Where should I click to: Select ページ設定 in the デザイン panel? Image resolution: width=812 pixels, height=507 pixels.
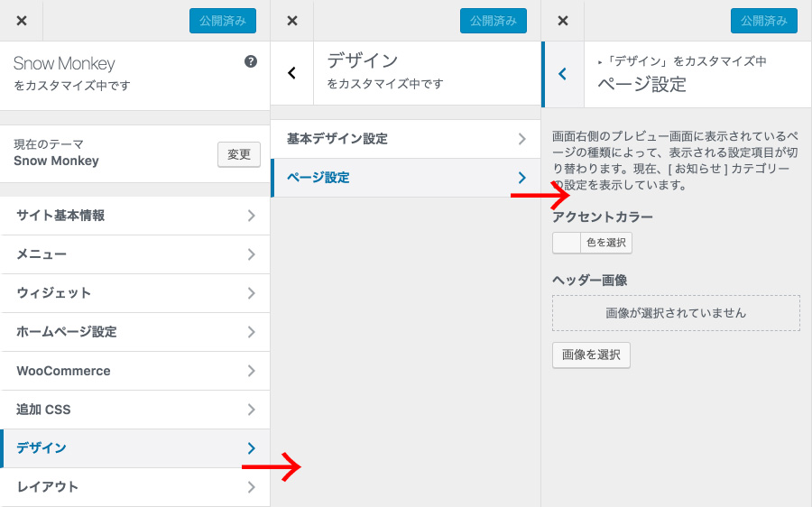pos(405,178)
